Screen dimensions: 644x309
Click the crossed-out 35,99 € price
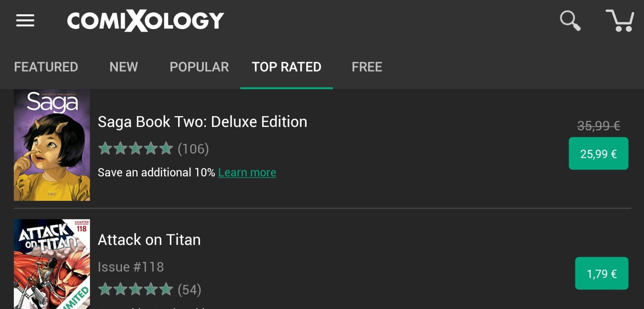(598, 125)
